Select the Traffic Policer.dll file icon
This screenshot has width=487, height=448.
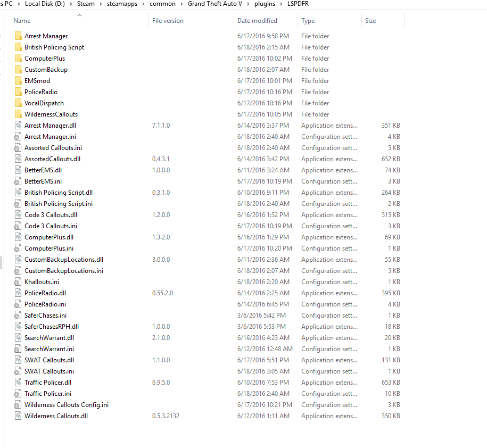pos(18,383)
